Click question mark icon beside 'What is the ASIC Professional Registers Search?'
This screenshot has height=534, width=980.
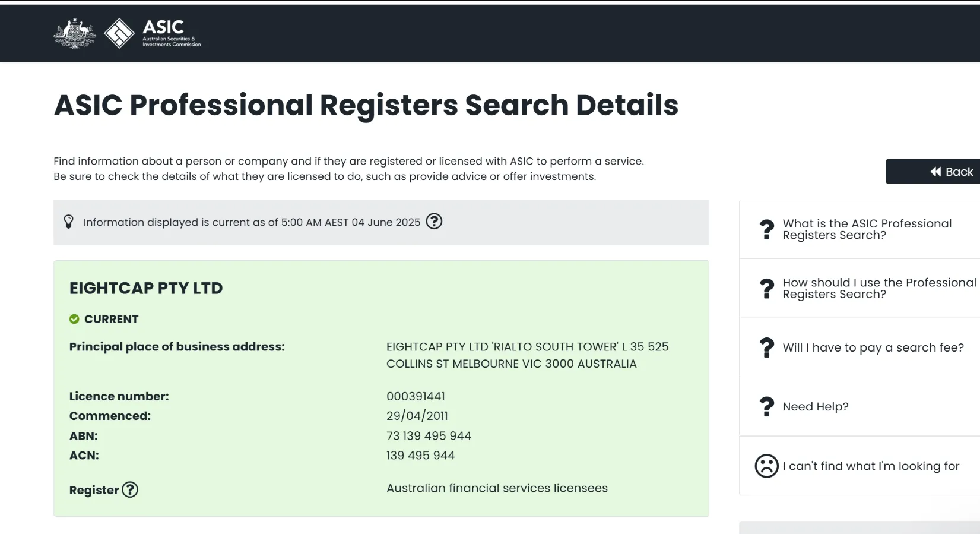click(x=767, y=229)
